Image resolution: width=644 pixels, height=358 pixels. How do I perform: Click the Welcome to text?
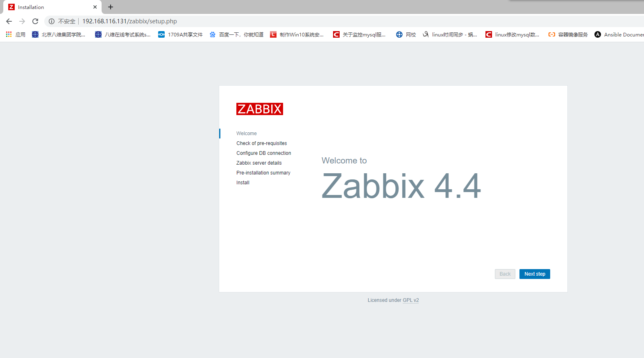coord(344,161)
